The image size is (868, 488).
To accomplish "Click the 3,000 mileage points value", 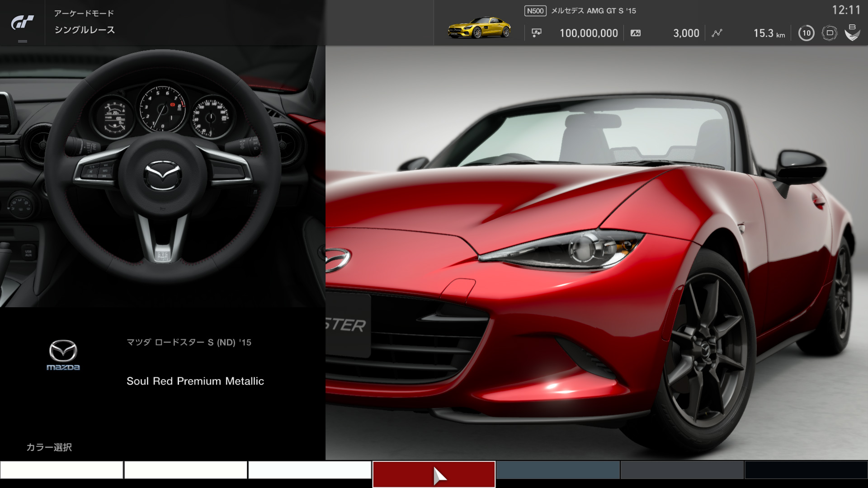I will tap(686, 33).
